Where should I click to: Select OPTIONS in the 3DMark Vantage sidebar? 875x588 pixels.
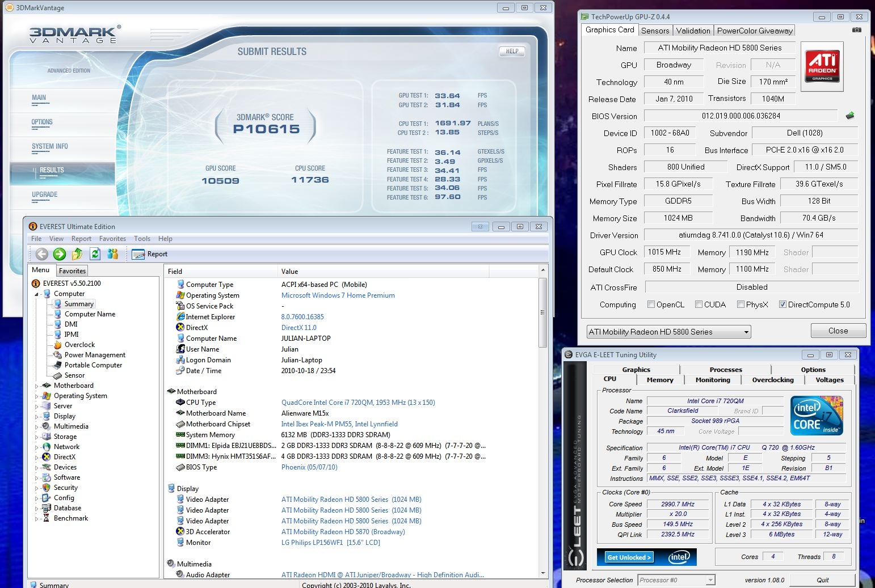tap(42, 122)
